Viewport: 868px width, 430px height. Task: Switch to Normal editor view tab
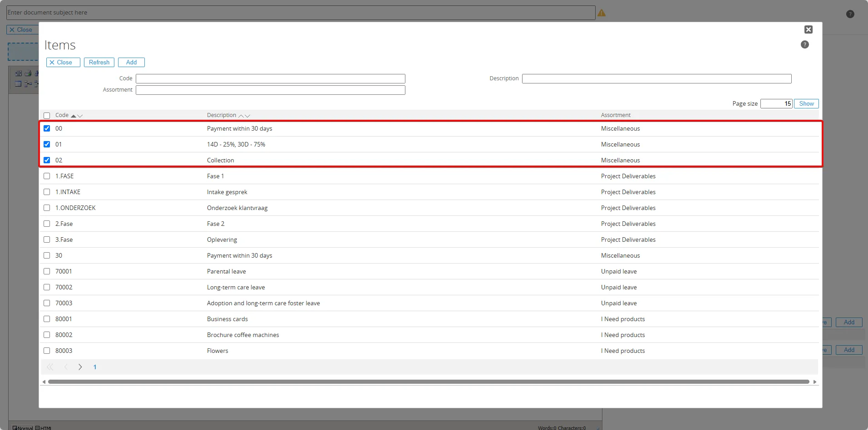[23, 428]
